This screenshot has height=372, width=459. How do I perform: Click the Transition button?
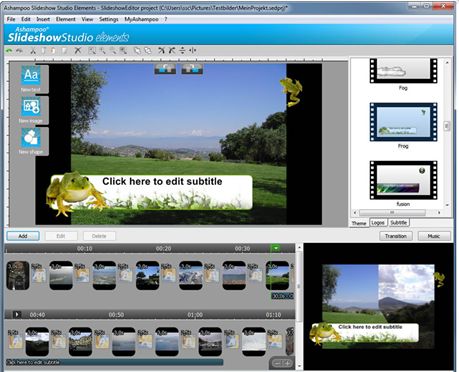point(396,236)
